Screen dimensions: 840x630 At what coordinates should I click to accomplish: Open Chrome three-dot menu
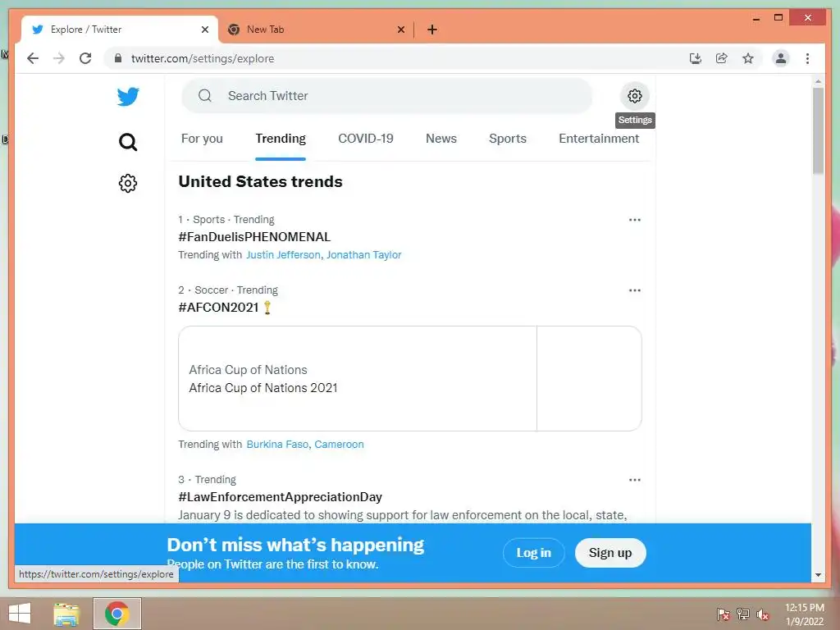(x=807, y=58)
